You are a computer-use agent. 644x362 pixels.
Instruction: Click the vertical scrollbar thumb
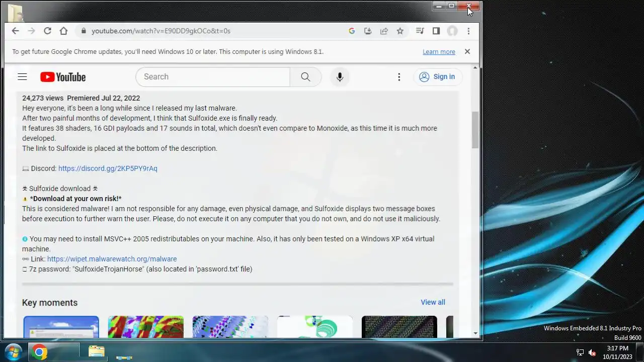[475, 130]
